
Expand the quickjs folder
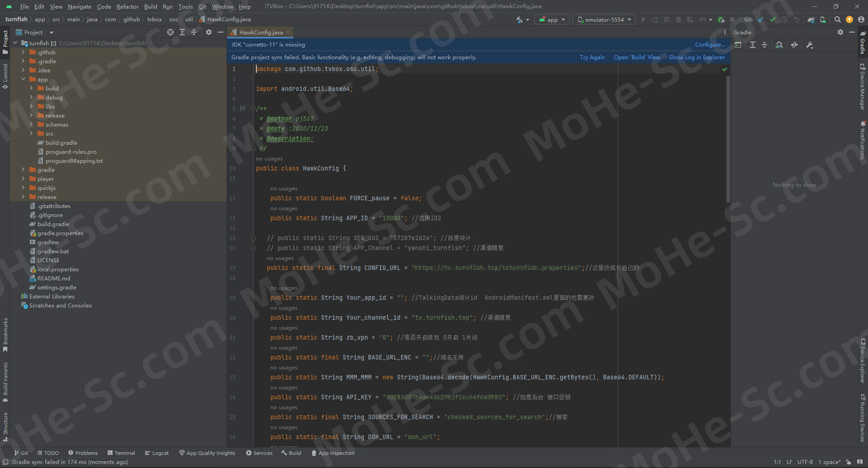pyautogui.click(x=24, y=188)
